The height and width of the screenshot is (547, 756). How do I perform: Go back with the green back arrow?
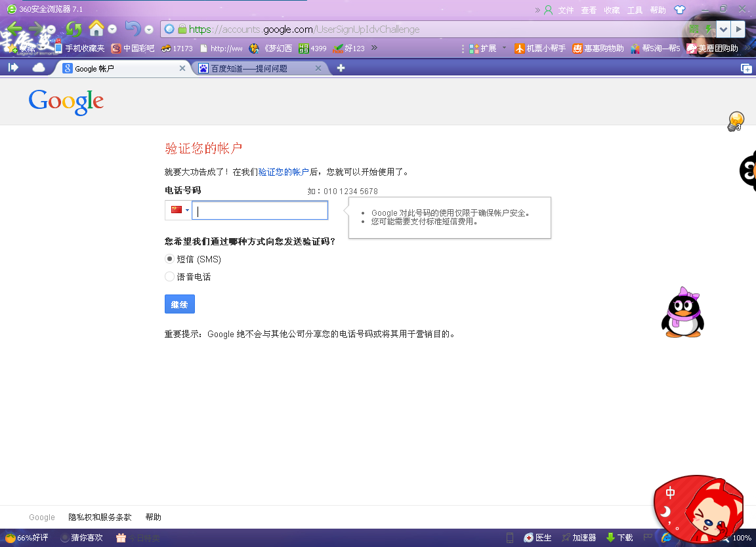(14, 29)
